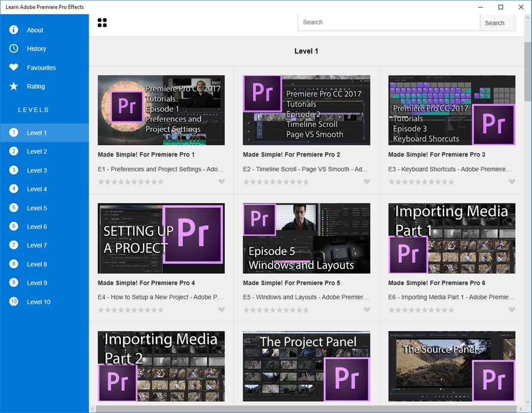The image size is (532, 413).
Task: Open the Setting Up A Project thumbnail
Action: click(x=161, y=239)
